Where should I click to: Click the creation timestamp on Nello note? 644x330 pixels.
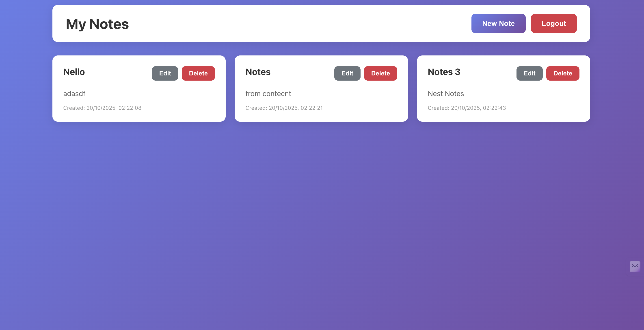point(102,108)
